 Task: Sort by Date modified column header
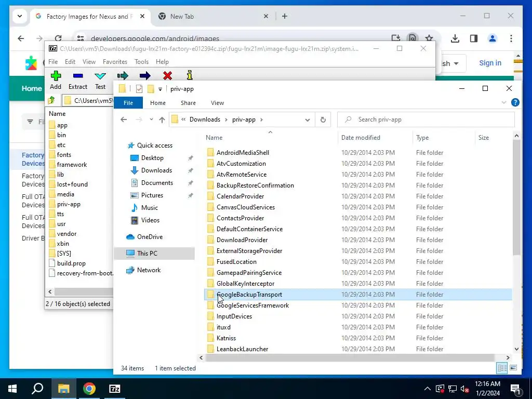(361, 138)
